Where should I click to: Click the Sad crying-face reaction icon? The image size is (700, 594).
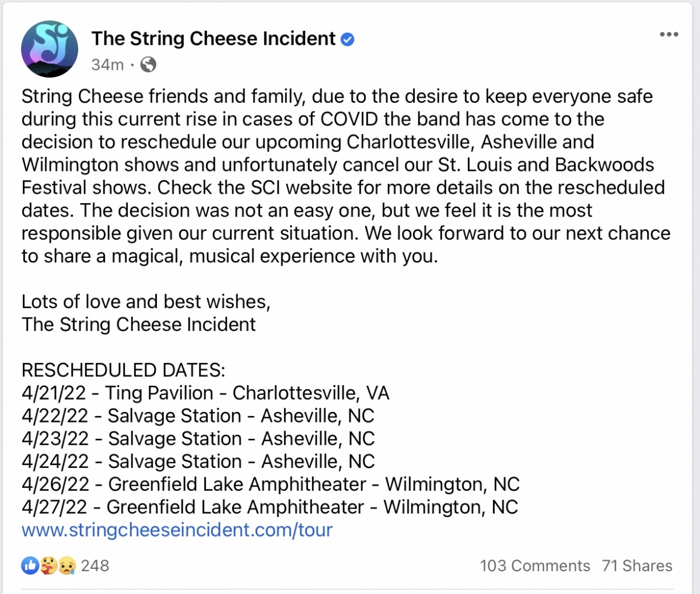(x=67, y=565)
